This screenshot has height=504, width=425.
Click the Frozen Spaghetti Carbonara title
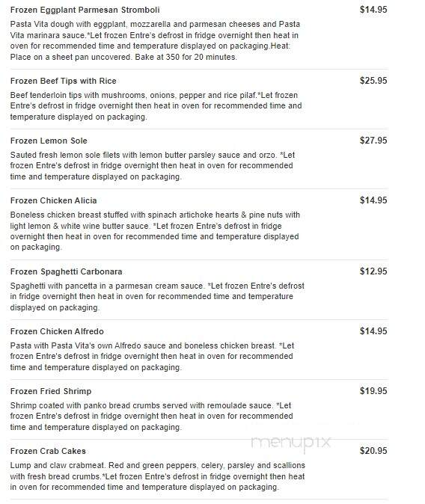click(67, 271)
